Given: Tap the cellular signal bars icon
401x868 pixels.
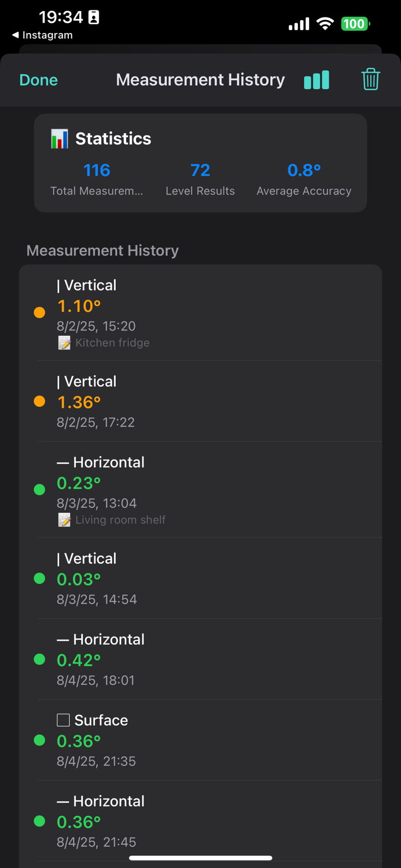Looking at the screenshot, I should pos(299,24).
